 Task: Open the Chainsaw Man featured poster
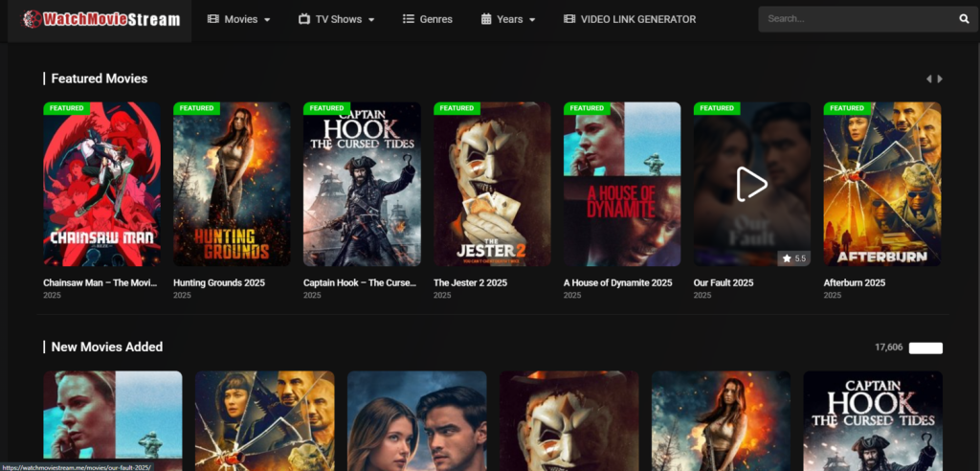(x=101, y=184)
